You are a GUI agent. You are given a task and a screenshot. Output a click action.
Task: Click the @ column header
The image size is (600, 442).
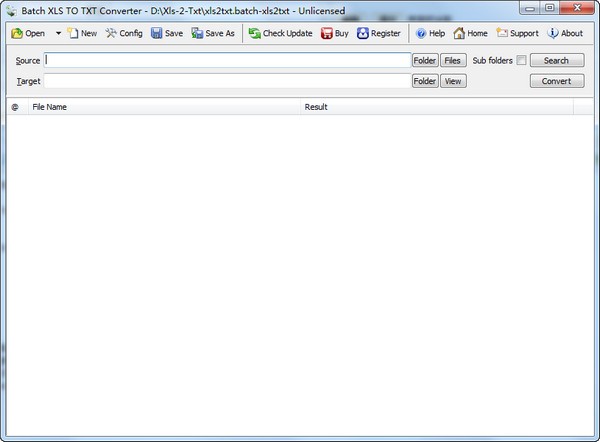(17, 107)
